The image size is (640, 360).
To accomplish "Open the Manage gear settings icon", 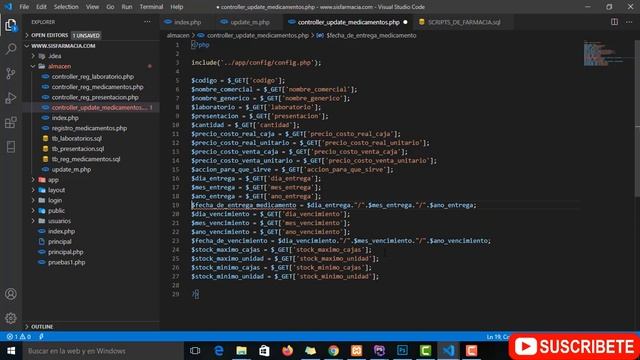I will point(11,318).
